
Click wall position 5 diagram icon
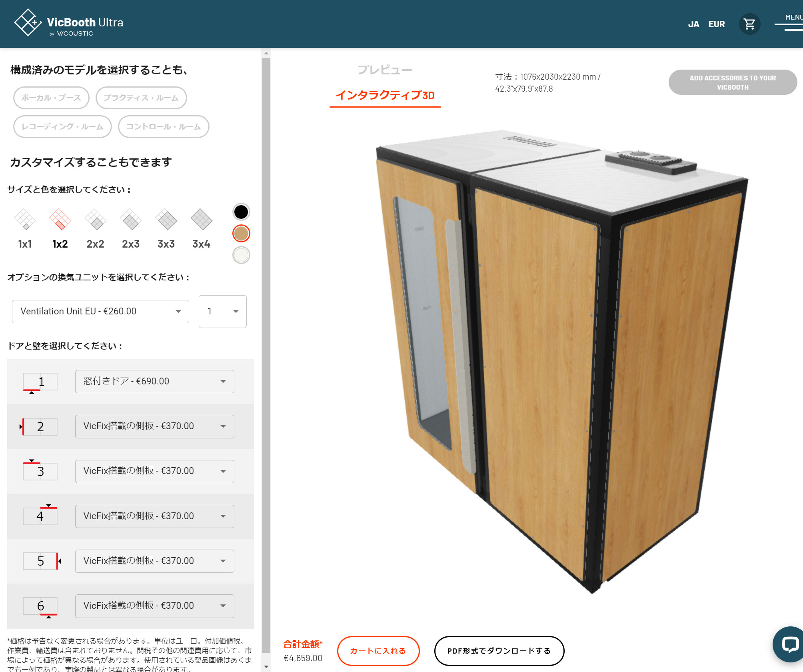(x=42, y=561)
